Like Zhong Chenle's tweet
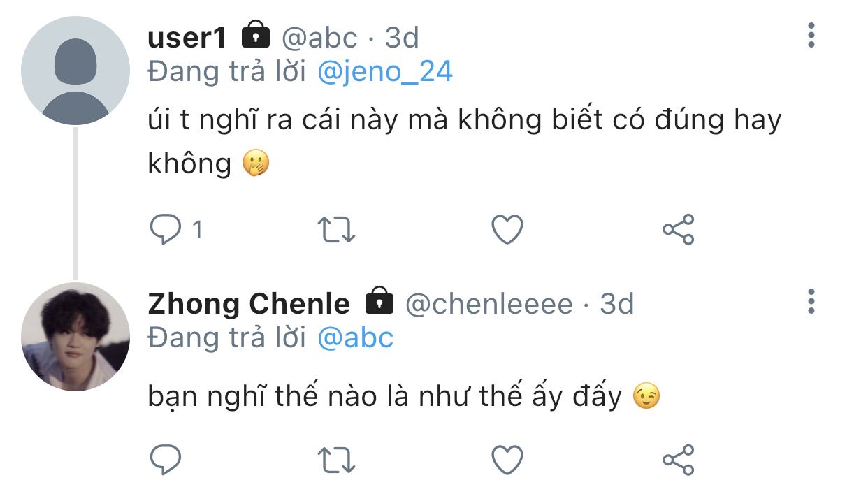 point(507,460)
